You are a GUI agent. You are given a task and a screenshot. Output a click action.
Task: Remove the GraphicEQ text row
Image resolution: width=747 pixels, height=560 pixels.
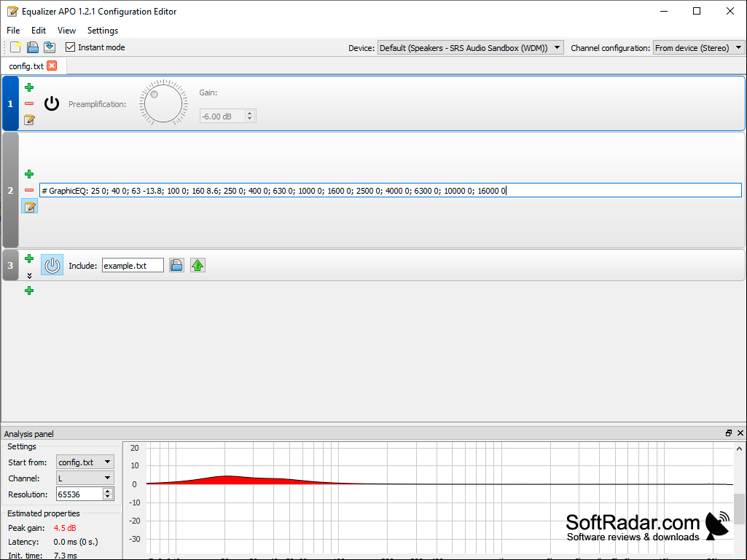click(x=29, y=191)
